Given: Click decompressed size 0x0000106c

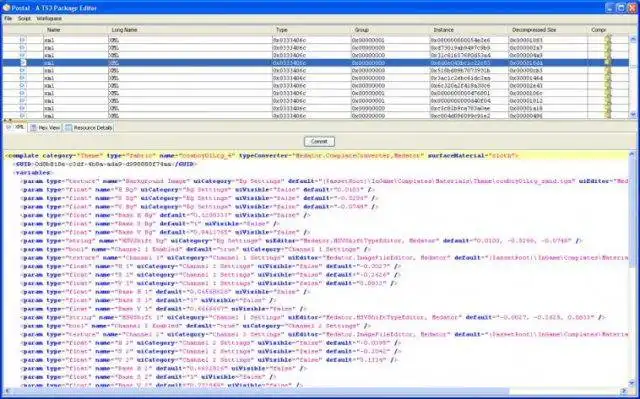Looking at the screenshot, I should 548,93.
